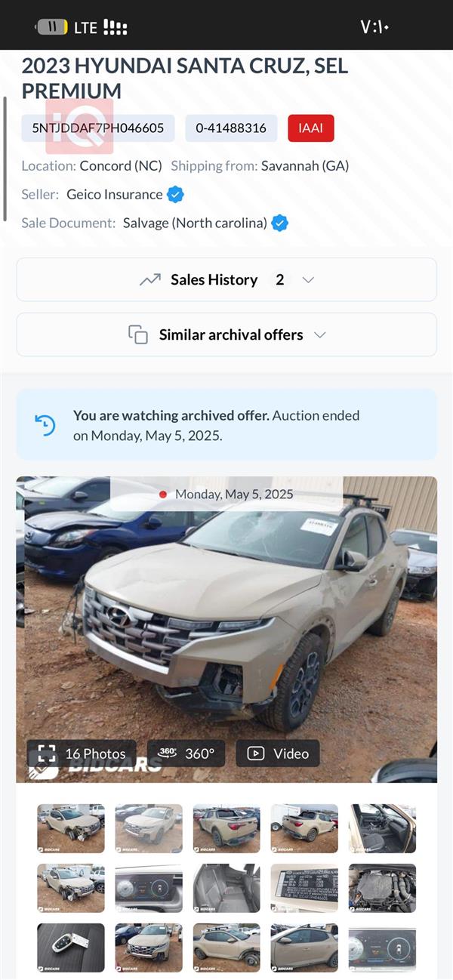Tap the archived offer history clock icon
Viewport: 453px width, 980px height.
point(45,424)
